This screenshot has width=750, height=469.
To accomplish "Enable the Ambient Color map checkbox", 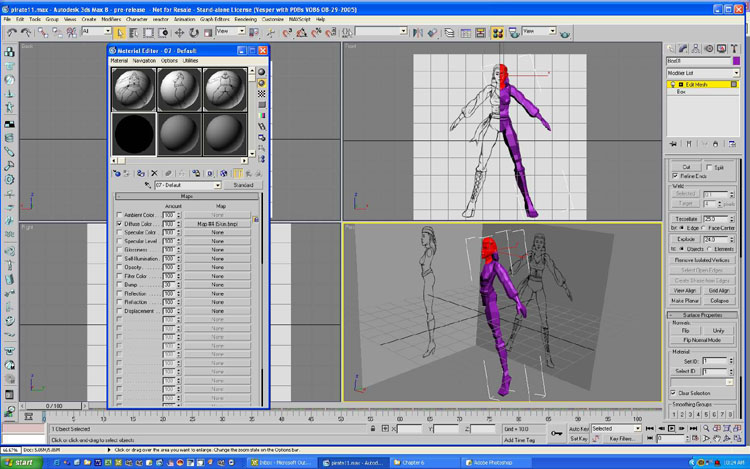I will [x=119, y=215].
